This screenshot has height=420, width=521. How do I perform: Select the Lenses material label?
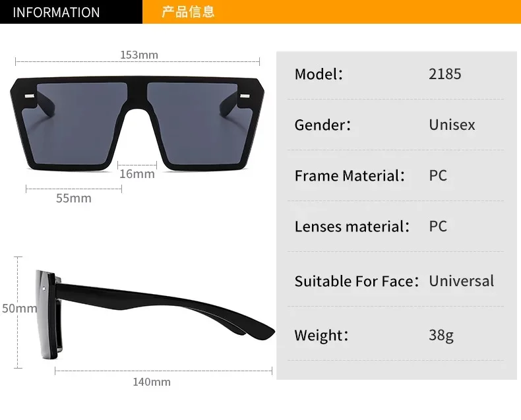point(352,226)
